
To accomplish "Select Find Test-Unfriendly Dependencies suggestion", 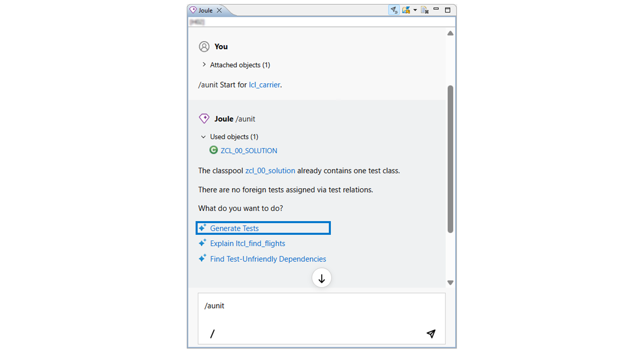I will pos(268,259).
